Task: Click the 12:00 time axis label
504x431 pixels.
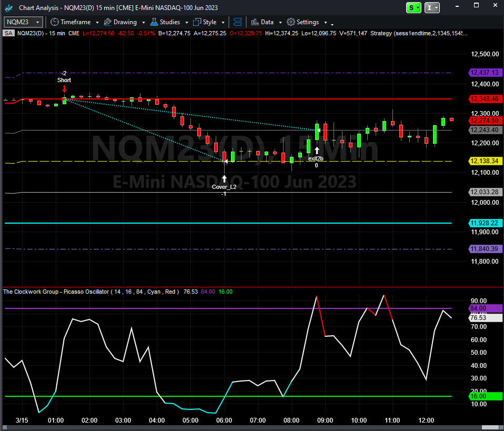Action: 426,420
